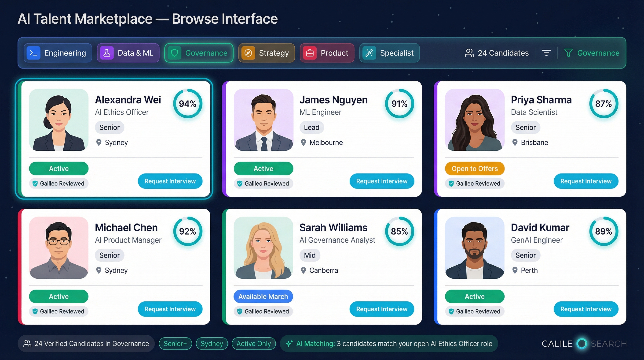Toggle the Senior+ filter pill

click(176, 344)
